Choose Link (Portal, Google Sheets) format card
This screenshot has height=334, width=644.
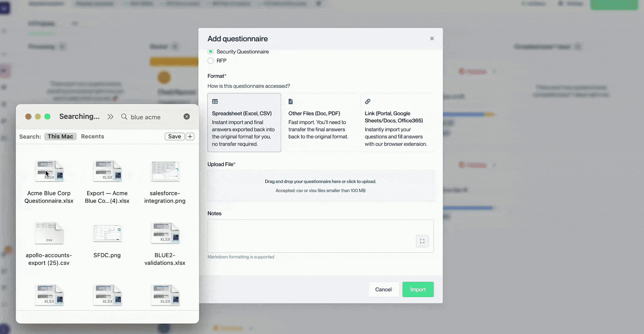coord(397,123)
